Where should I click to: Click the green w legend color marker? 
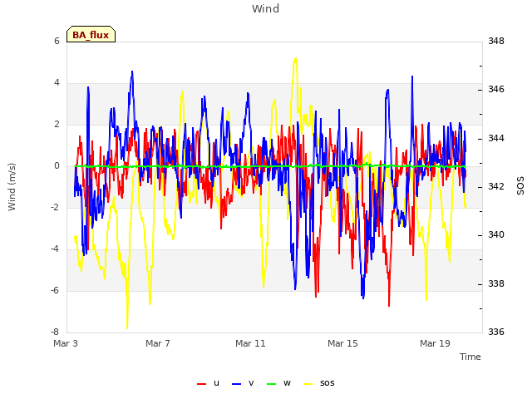[272, 384]
